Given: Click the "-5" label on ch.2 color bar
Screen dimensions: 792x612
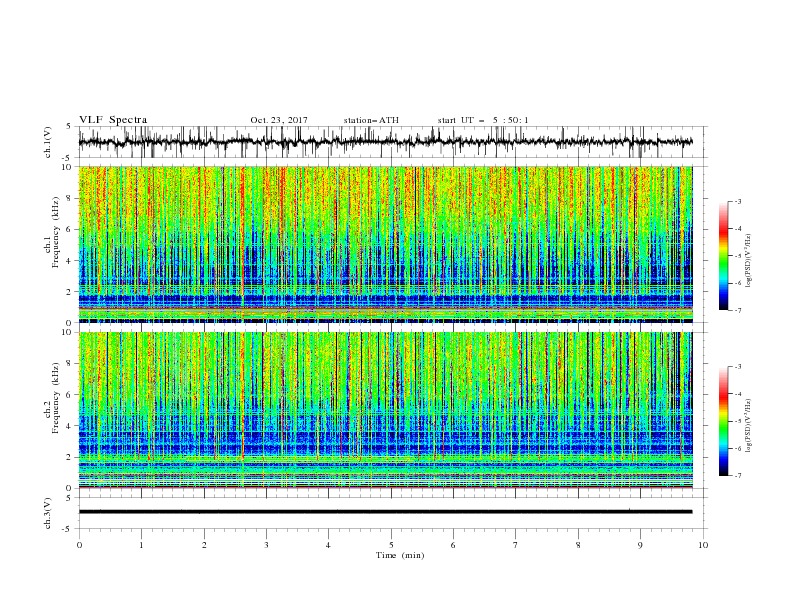Looking at the screenshot, I should pos(737,421).
